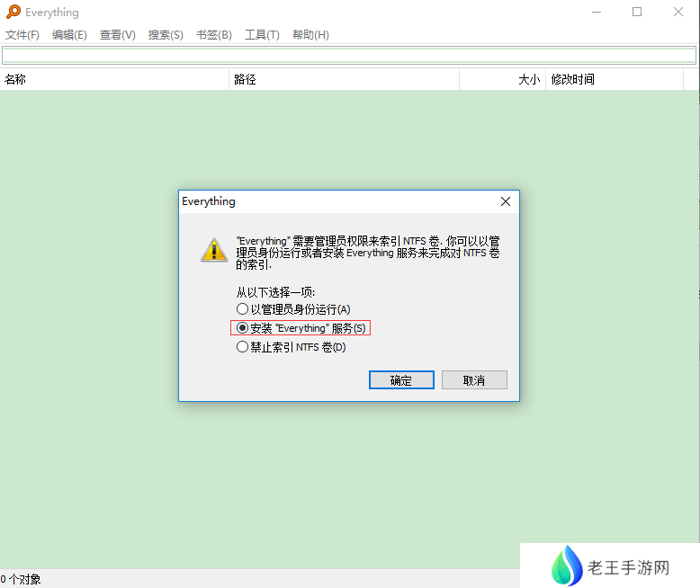Image resolution: width=700 pixels, height=588 pixels.
Task: Open the 搜索(S) menu
Action: (166, 35)
